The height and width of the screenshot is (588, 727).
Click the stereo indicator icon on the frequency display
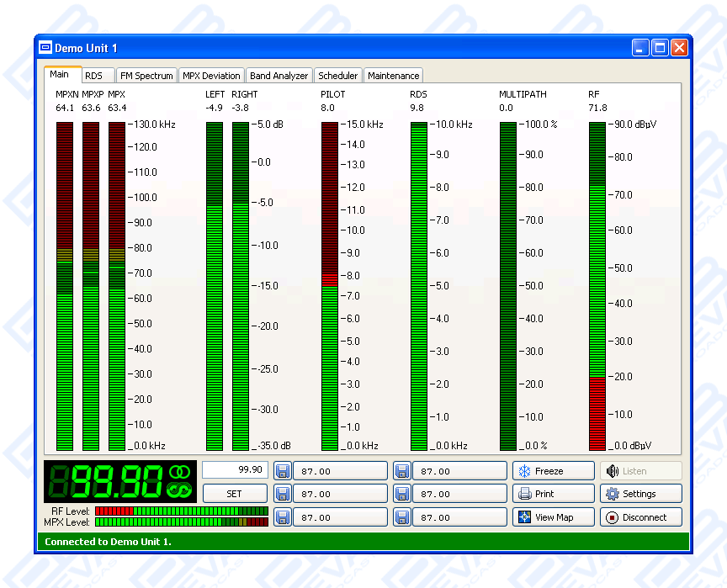[x=179, y=473]
